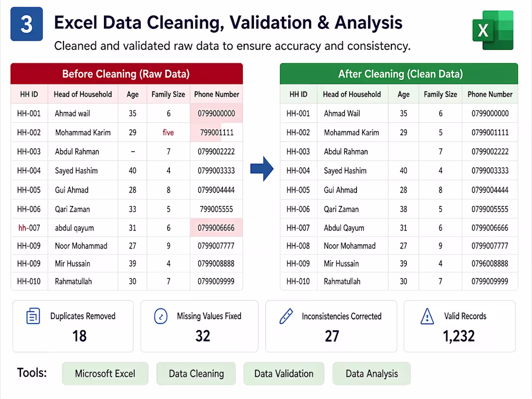Click the Excel logo icon

[493, 30]
